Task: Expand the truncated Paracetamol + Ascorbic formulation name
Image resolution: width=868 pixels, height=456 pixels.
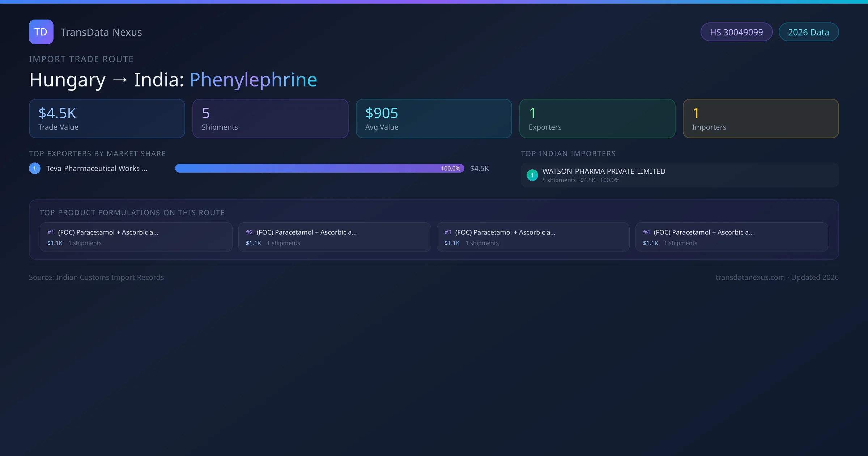Action: coord(108,232)
